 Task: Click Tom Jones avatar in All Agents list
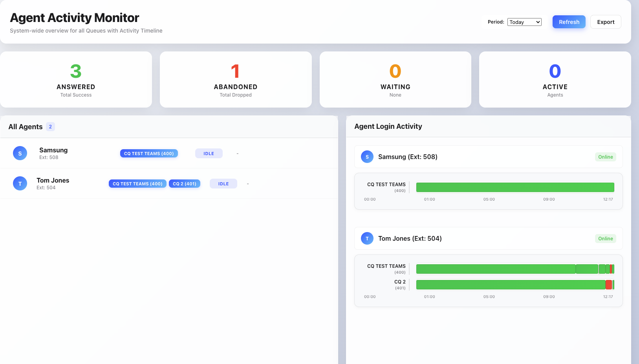click(x=20, y=183)
